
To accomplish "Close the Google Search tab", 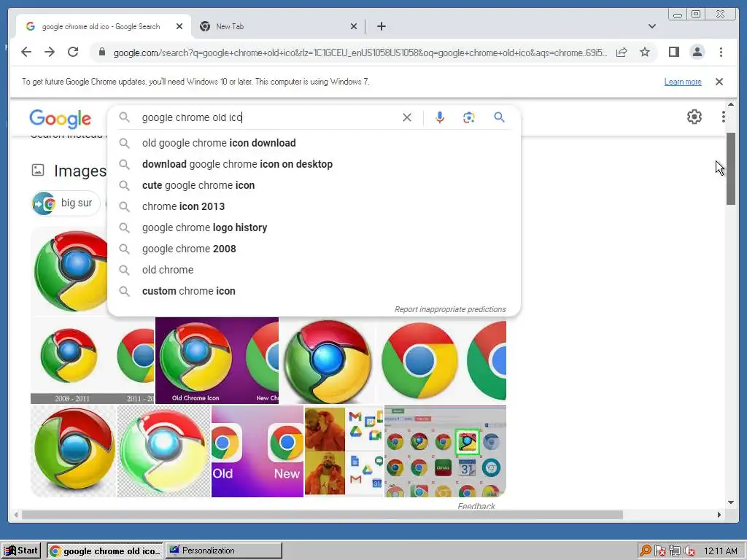I will click(179, 27).
